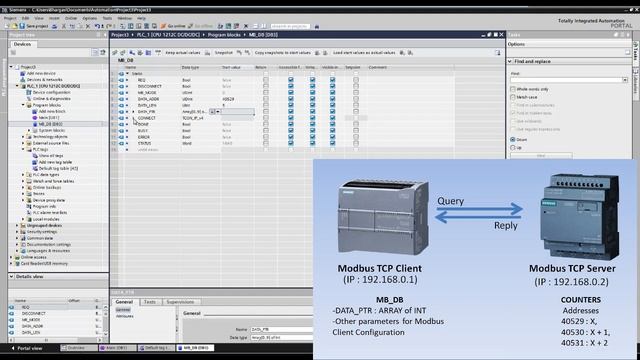Expand Technology objects folder
Image resolution: width=640 pixels, height=360 pixels.
[23, 137]
